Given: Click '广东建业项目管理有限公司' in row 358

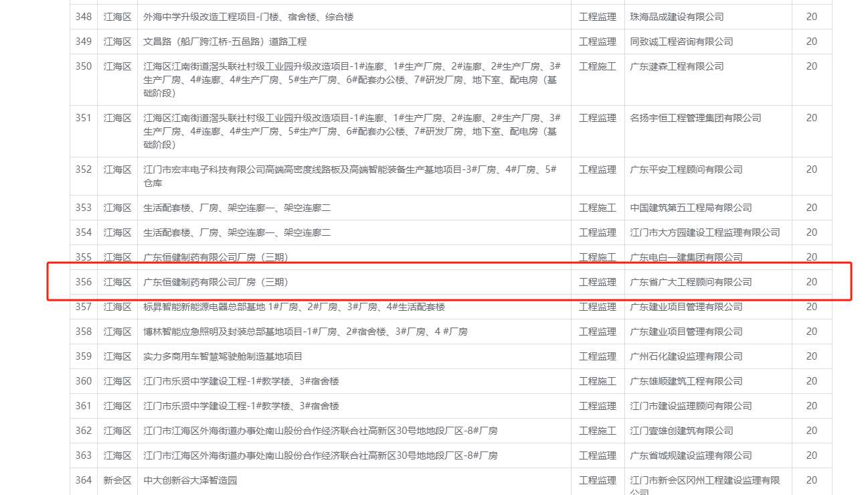Looking at the screenshot, I should (x=686, y=332).
